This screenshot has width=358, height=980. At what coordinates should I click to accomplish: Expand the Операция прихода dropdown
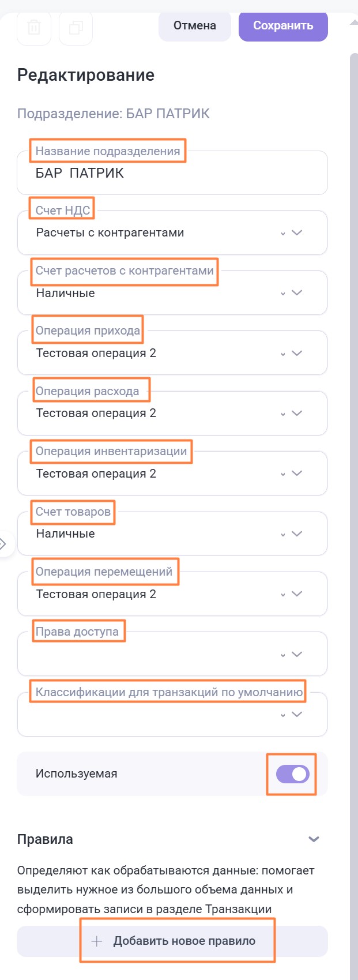point(296,353)
